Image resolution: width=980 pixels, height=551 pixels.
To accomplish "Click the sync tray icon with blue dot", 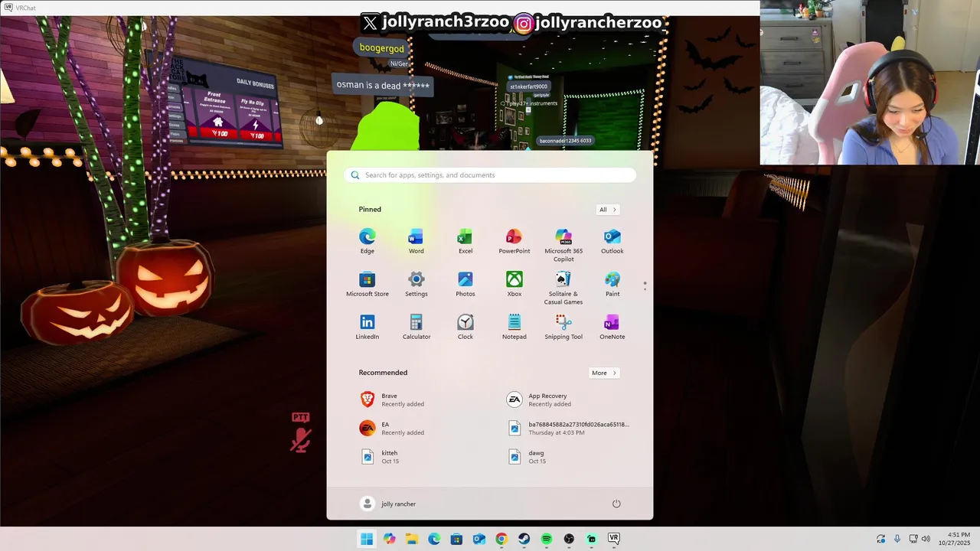I will point(881,539).
